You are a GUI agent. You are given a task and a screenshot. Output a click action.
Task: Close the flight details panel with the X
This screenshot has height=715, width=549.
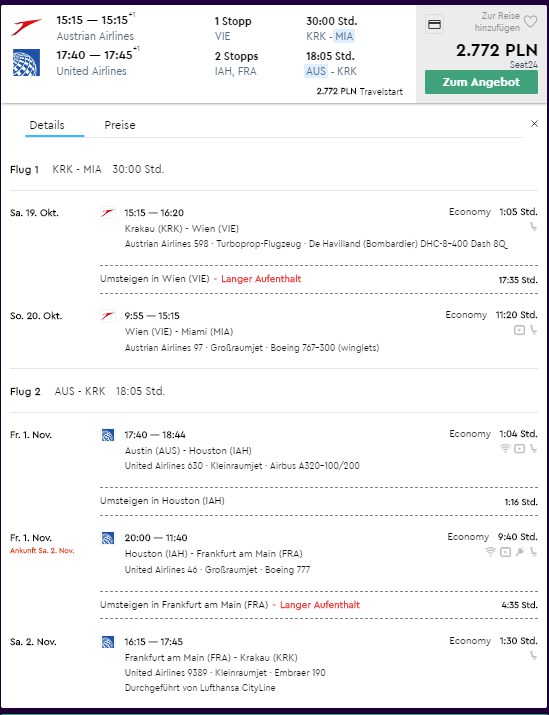[x=534, y=124]
